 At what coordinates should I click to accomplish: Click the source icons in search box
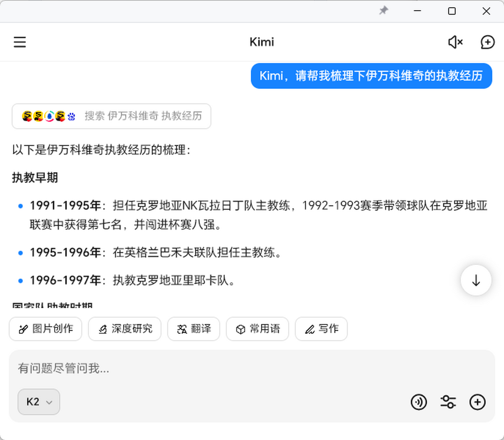tap(48, 116)
